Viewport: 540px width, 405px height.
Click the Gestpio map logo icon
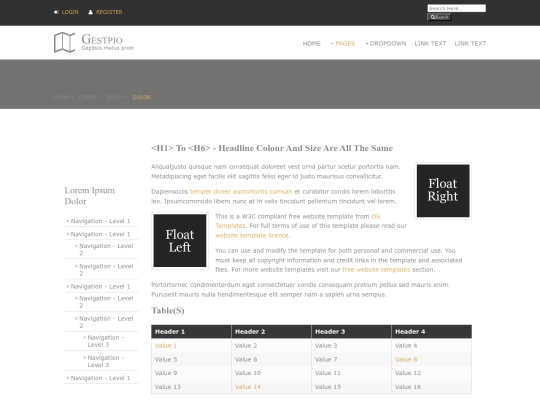(64, 42)
